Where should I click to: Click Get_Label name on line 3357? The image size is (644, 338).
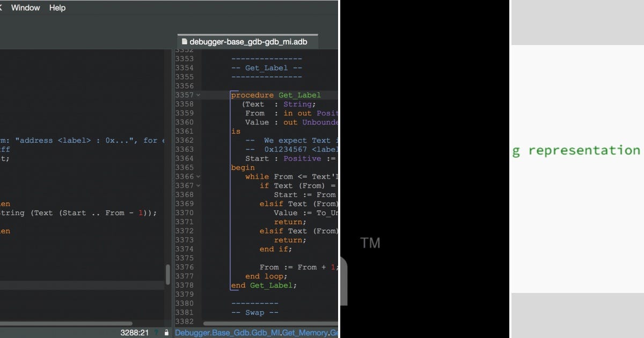(299, 95)
